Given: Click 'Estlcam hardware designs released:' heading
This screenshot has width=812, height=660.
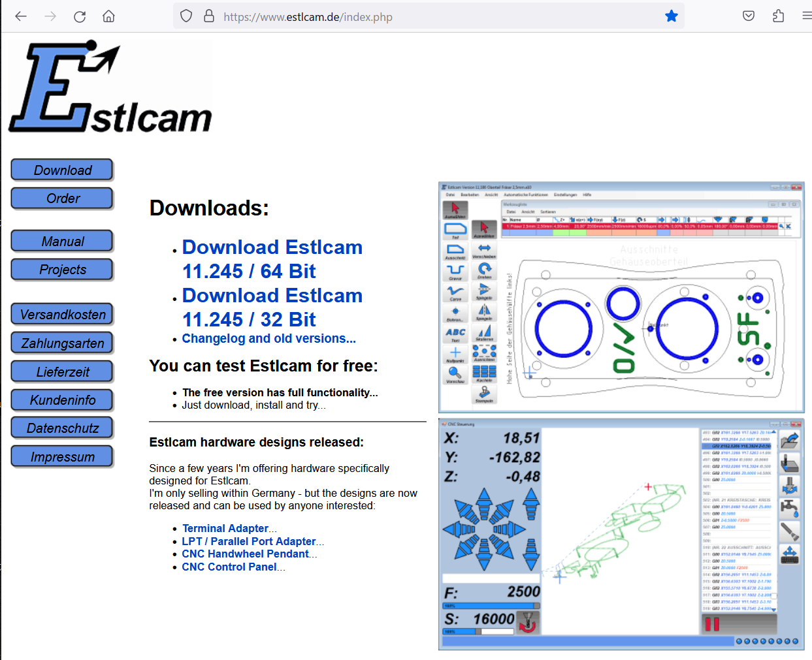Looking at the screenshot, I should [256, 442].
